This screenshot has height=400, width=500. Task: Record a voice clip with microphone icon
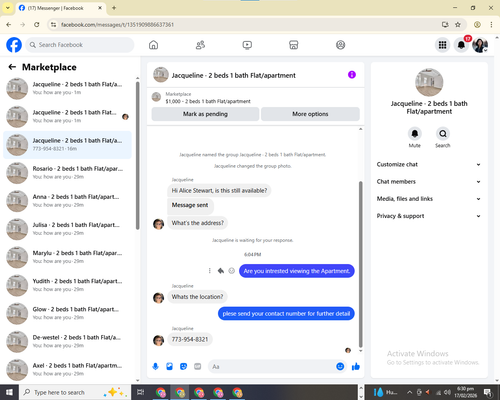point(155,367)
